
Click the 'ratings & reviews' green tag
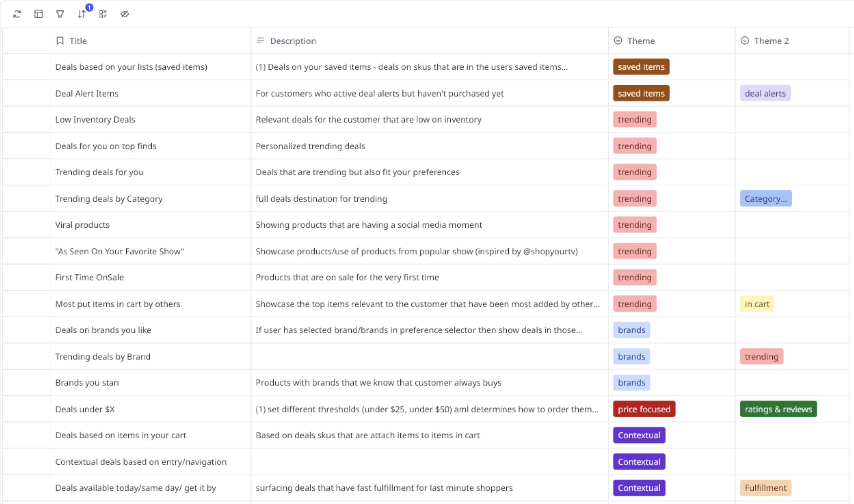[x=778, y=409]
